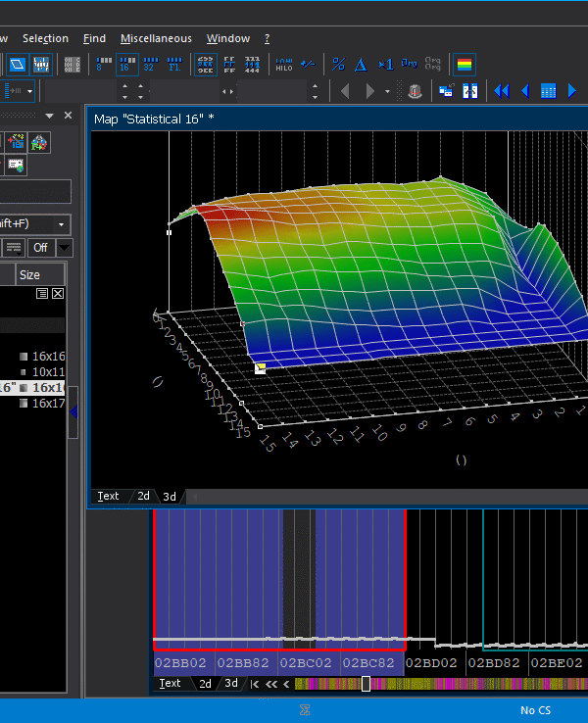Toggle signed +/- values icon
Viewport: 588px width, 723px height.
308,64
